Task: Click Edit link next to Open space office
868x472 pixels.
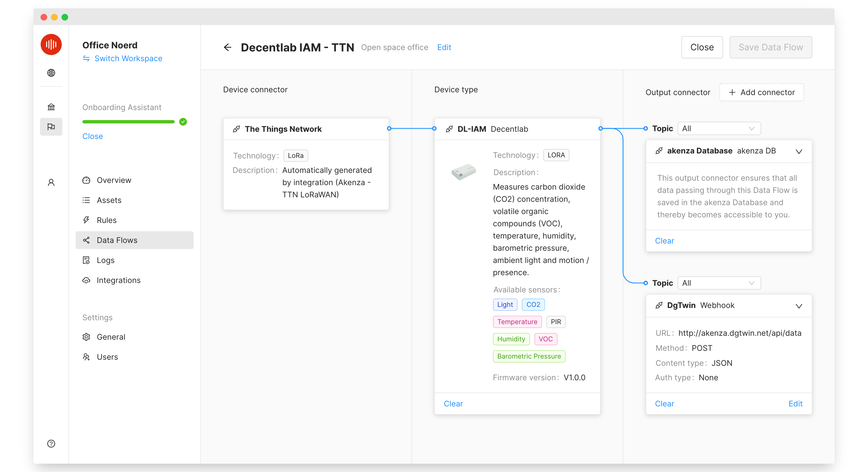Action: (x=444, y=47)
